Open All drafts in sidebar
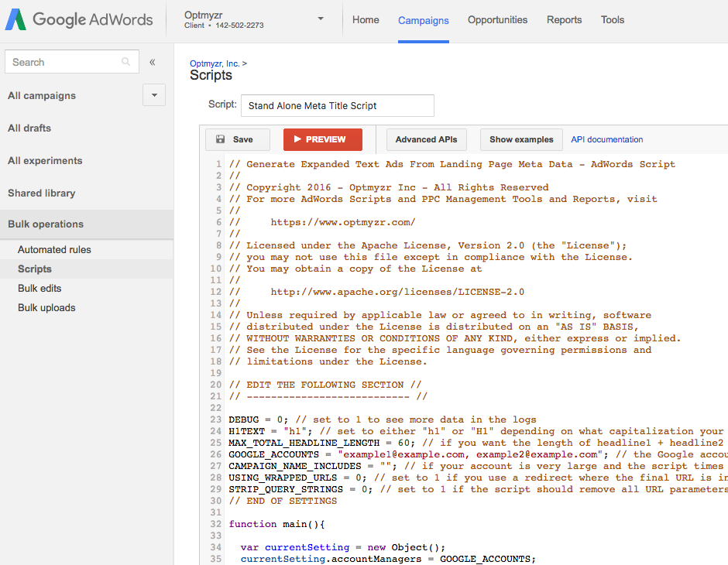This screenshot has width=728, height=565. (x=29, y=128)
